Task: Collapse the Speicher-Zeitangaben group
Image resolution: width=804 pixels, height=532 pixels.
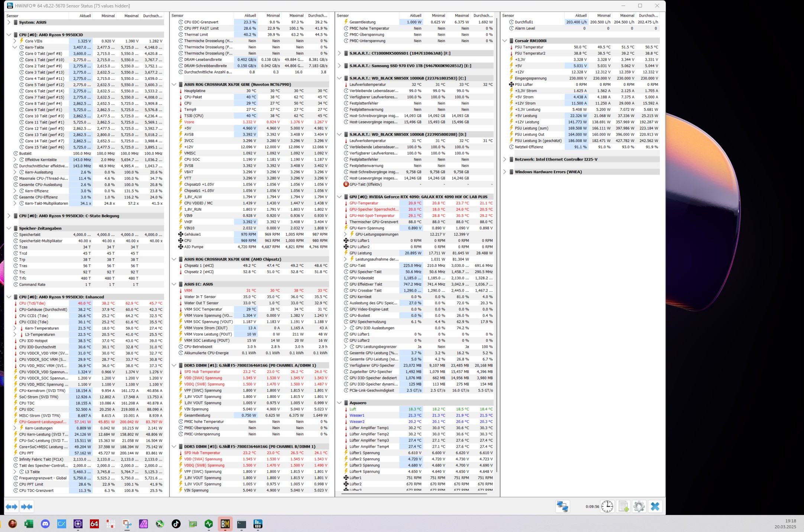Action: click(9, 228)
